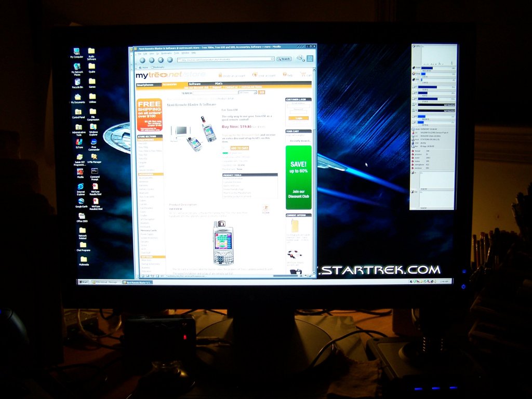Click the Forward arrow in Mozilla's toolbar
The height and width of the screenshot is (399, 532).
pos(152,60)
